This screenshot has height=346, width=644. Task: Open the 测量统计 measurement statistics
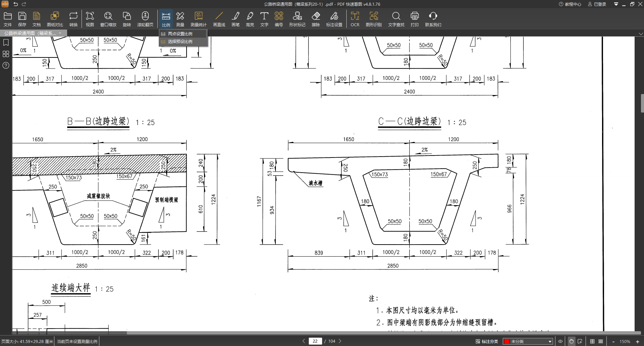pyautogui.click(x=198, y=19)
